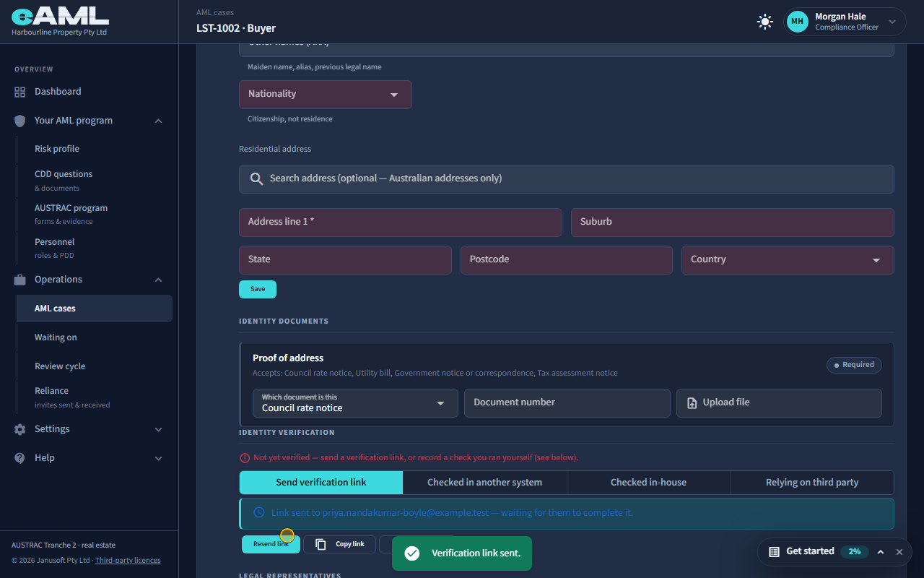Open Risk profile in the sidebar
The image size is (924, 578).
click(x=57, y=149)
